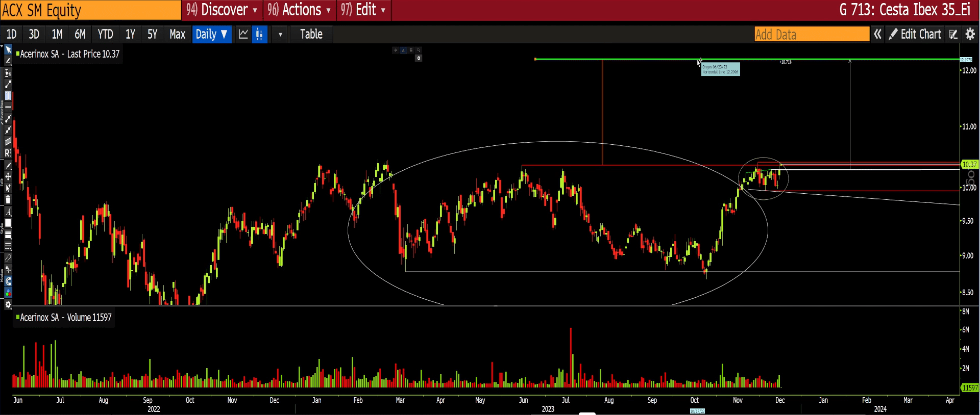The image size is (980, 415).
Task: Collapse the panel with double chevron
Action: click(877, 34)
